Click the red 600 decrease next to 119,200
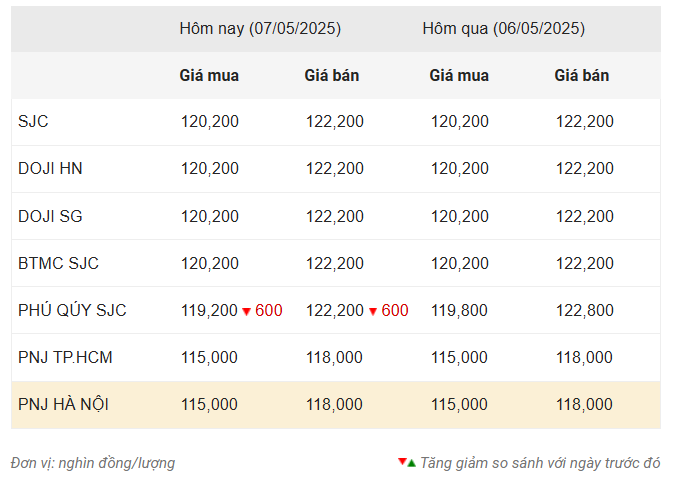 [x=269, y=310]
